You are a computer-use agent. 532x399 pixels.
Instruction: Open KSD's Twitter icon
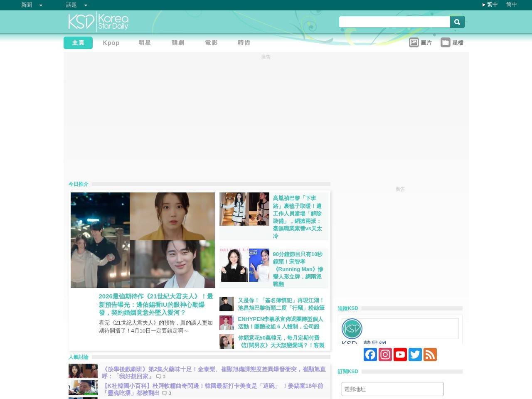coord(415,355)
